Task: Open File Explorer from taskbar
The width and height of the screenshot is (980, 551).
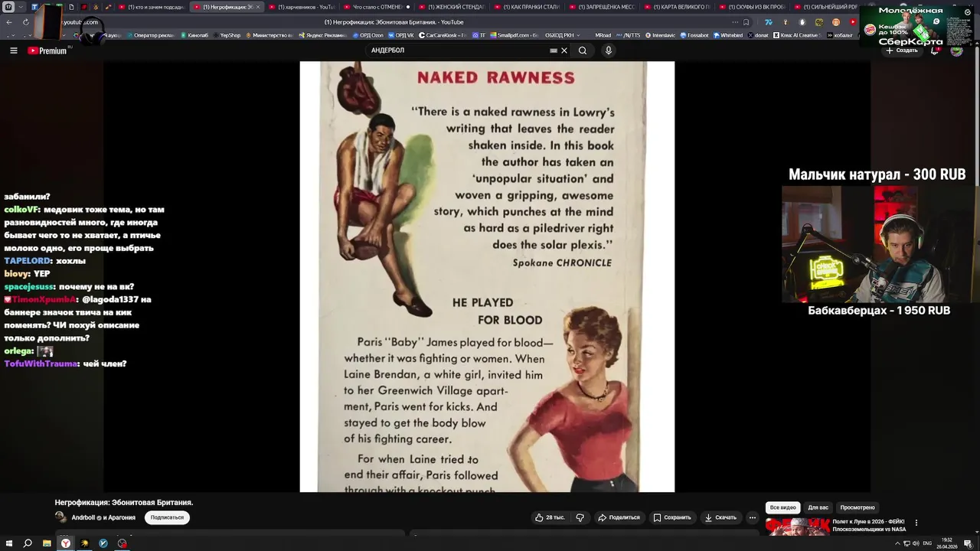Action: 47,543
